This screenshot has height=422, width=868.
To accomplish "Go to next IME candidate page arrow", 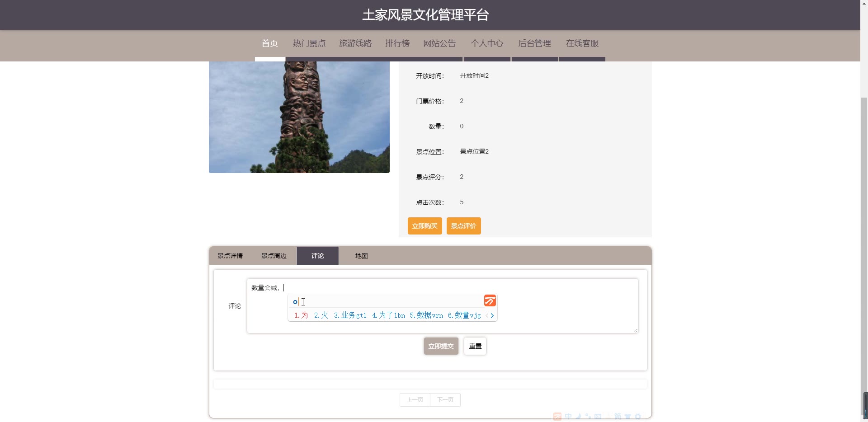I will (492, 316).
